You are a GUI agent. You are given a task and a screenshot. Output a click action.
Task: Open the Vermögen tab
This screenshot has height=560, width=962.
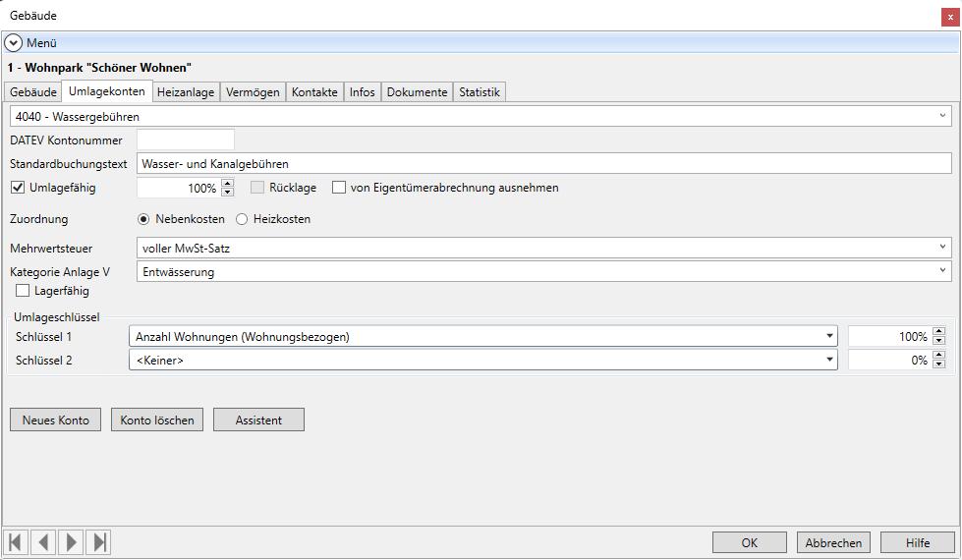tap(253, 92)
